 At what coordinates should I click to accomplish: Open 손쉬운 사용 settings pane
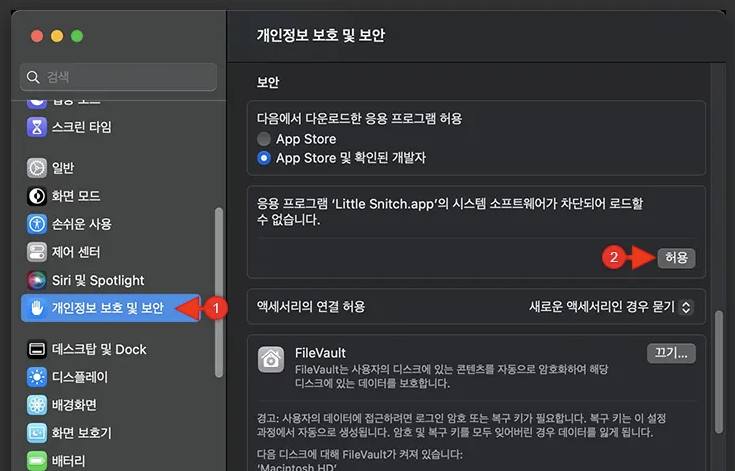coord(111,224)
